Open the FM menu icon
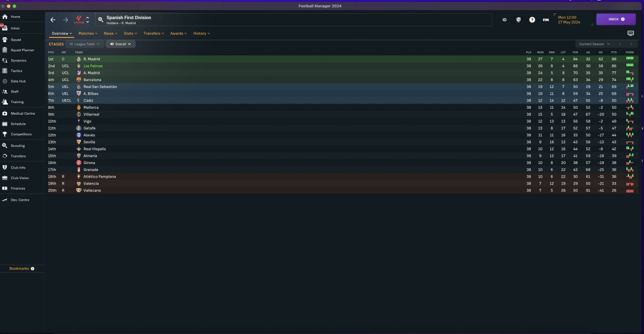 [546, 20]
